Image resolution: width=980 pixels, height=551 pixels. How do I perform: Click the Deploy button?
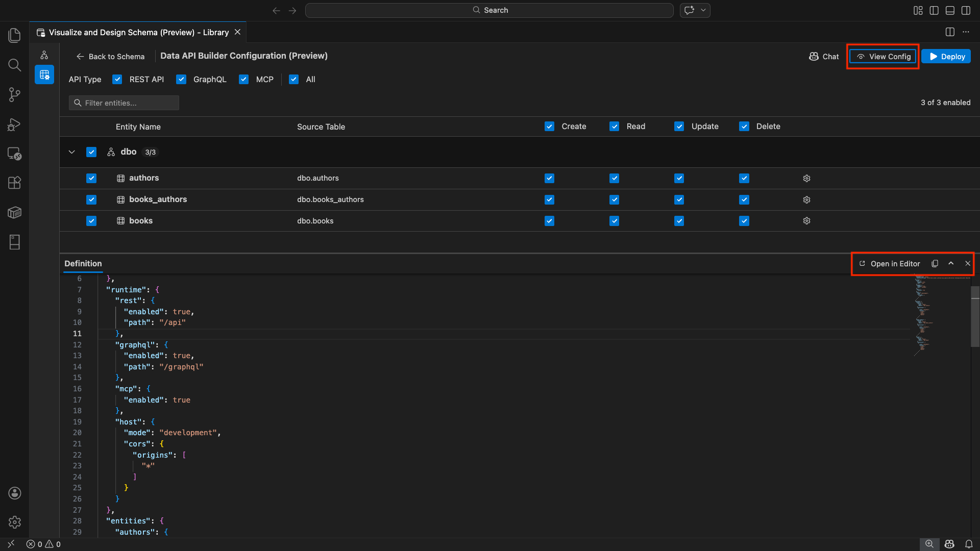[946, 57]
